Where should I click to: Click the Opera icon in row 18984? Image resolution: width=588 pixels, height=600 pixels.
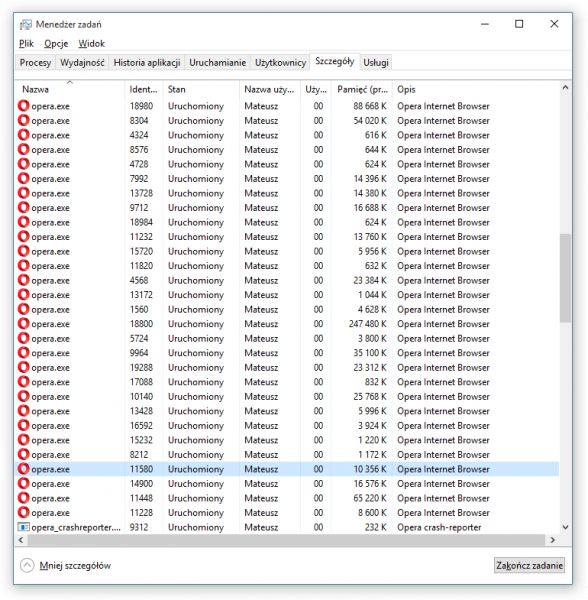pos(24,222)
